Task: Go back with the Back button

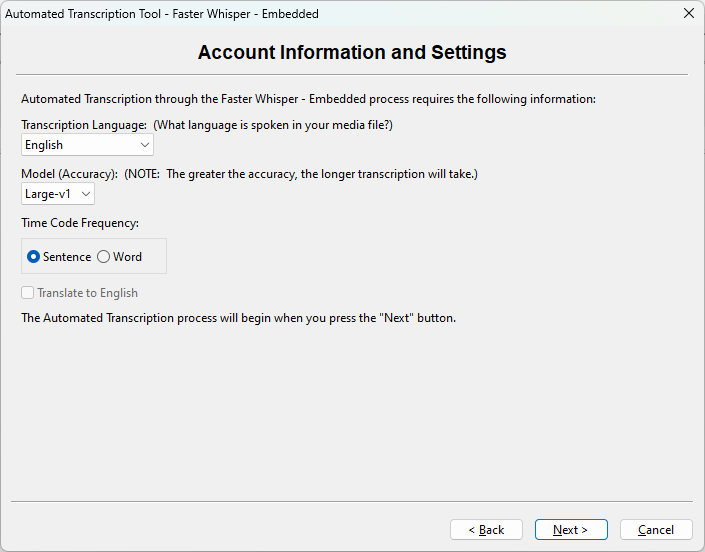Action: point(486,530)
